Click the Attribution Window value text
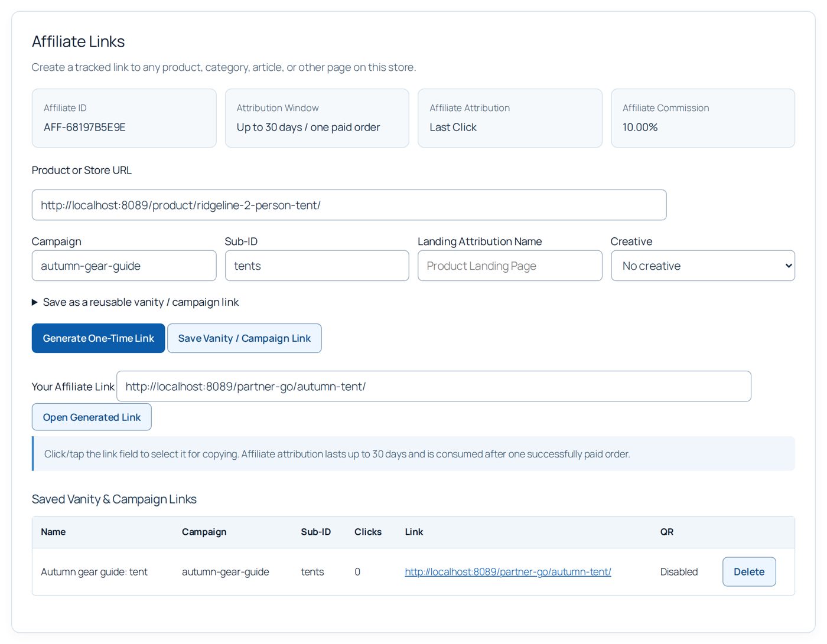This screenshot has height=644, width=827. click(x=308, y=127)
